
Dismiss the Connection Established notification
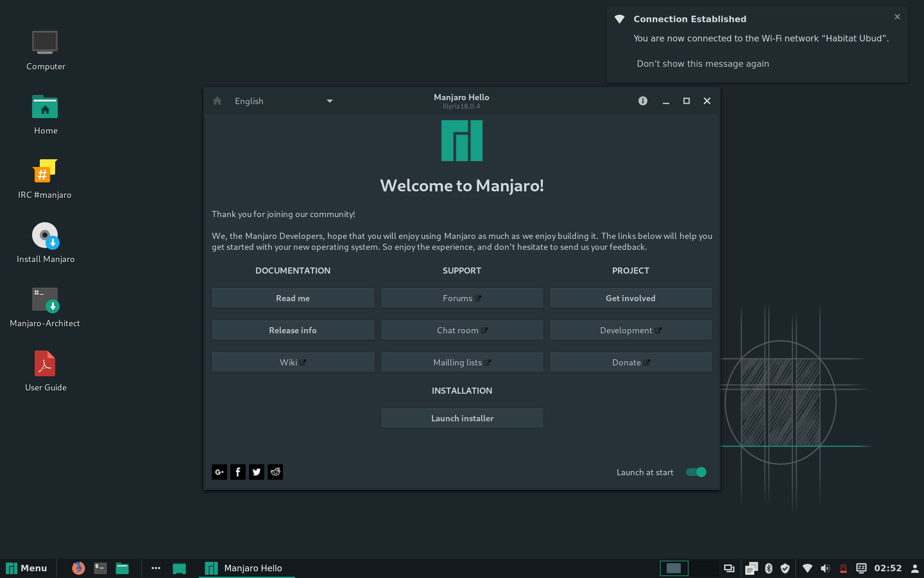tap(897, 17)
